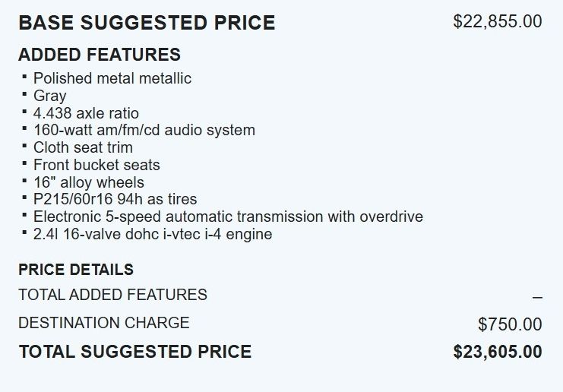Select the 4.438 axle ratio item
The width and height of the screenshot is (563, 392).
click(x=87, y=113)
